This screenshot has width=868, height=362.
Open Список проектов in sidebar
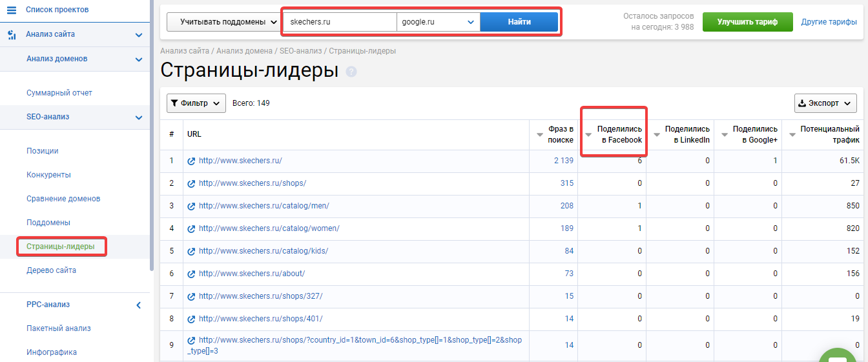pos(57,10)
